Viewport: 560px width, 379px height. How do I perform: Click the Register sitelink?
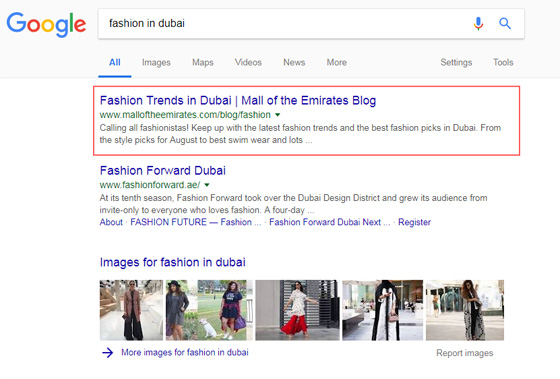(414, 222)
